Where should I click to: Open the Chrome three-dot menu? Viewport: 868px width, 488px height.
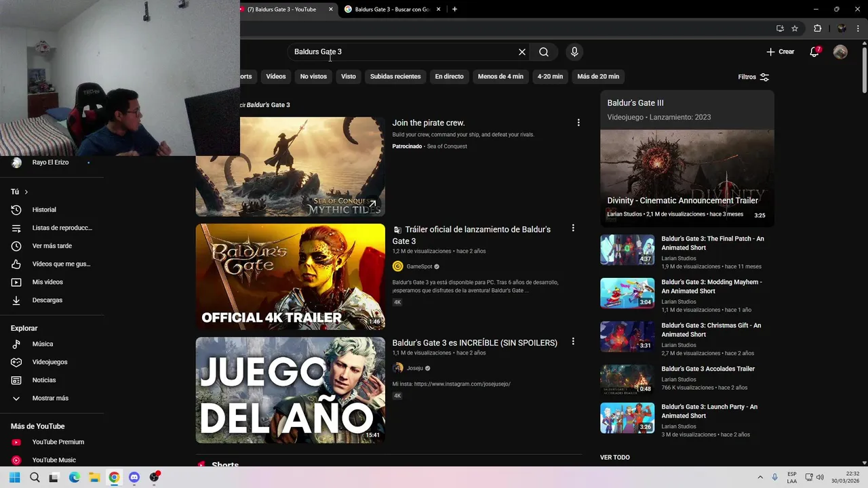click(x=859, y=28)
